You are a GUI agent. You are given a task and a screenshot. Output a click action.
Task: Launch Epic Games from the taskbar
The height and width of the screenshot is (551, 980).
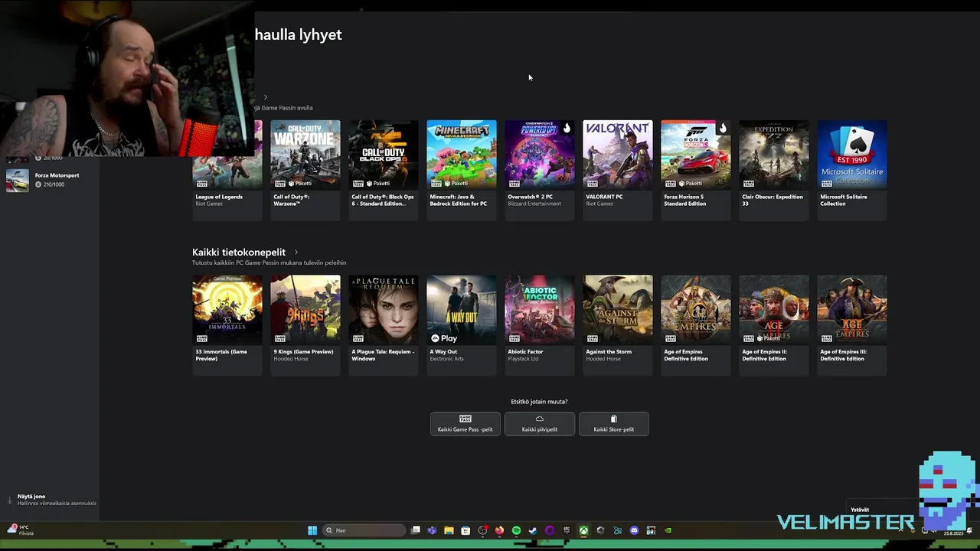click(567, 530)
